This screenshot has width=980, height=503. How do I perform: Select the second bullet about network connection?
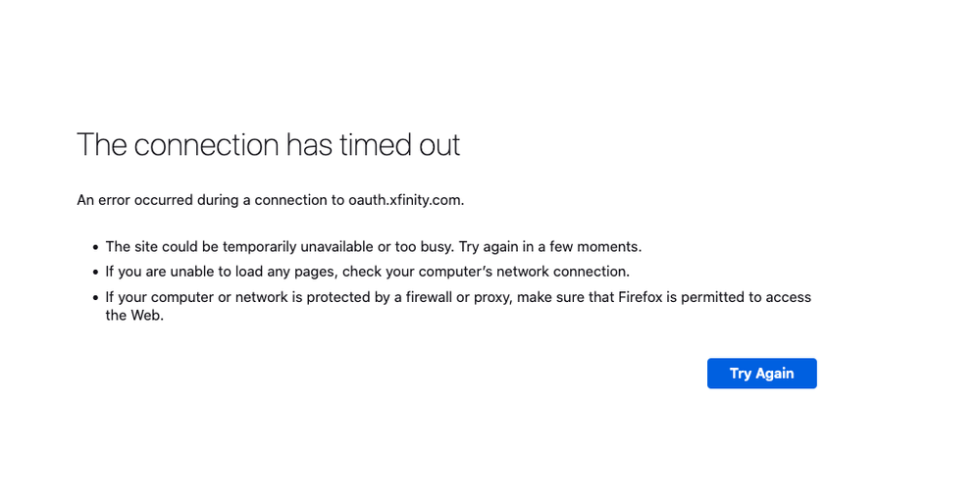pos(368,272)
